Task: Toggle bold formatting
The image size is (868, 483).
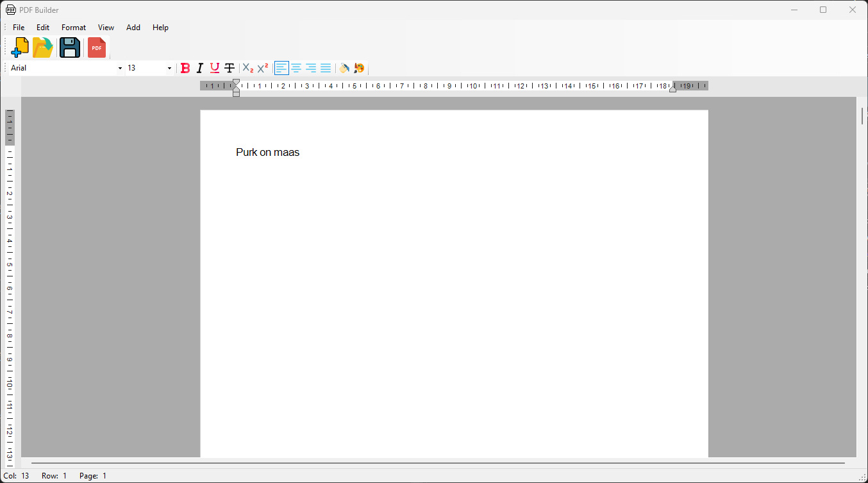Action: [185, 68]
